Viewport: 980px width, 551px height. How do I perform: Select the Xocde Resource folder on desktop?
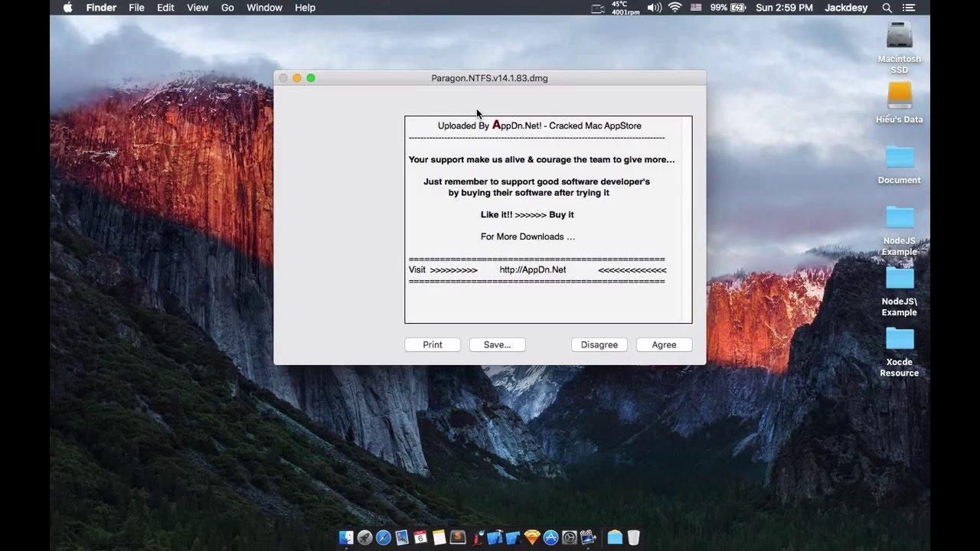(900, 338)
